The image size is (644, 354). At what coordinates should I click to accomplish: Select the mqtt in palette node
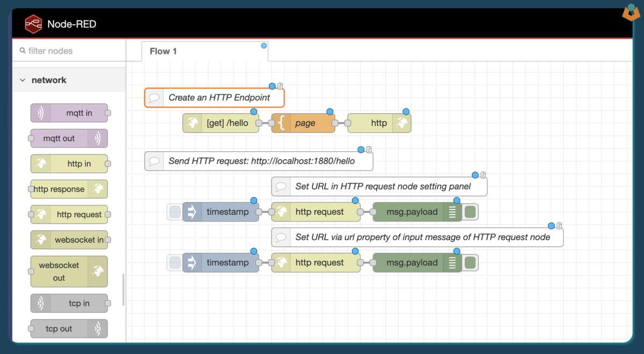point(69,113)
